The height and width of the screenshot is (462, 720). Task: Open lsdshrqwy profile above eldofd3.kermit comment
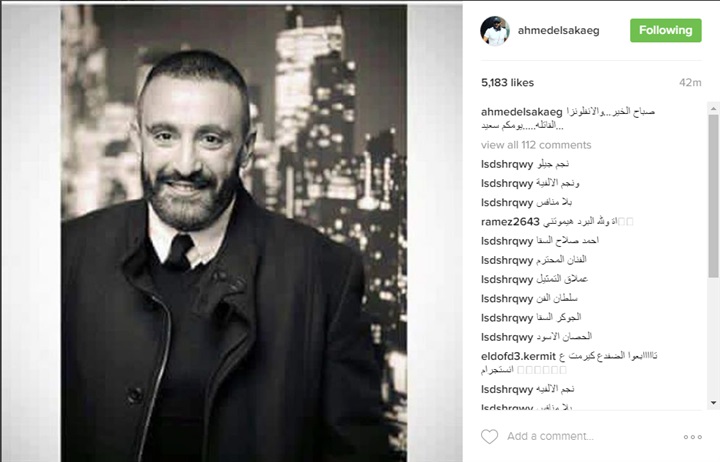[x=507, y=337]
